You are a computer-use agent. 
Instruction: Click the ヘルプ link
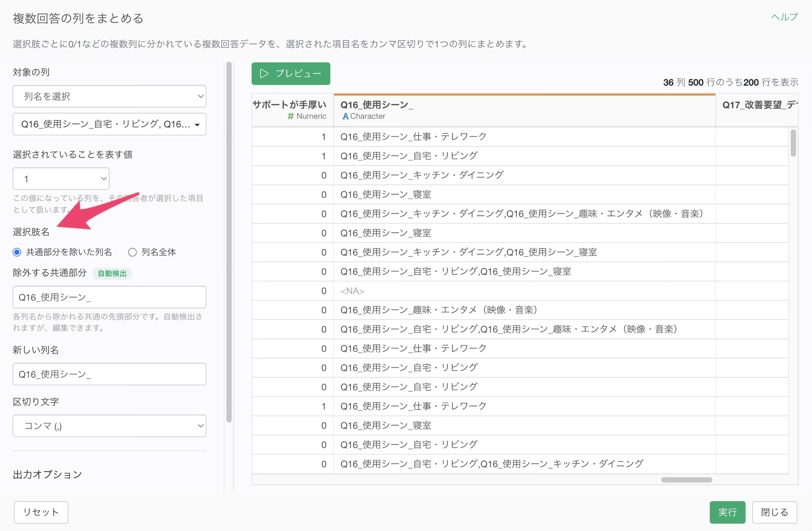[784, 17]
